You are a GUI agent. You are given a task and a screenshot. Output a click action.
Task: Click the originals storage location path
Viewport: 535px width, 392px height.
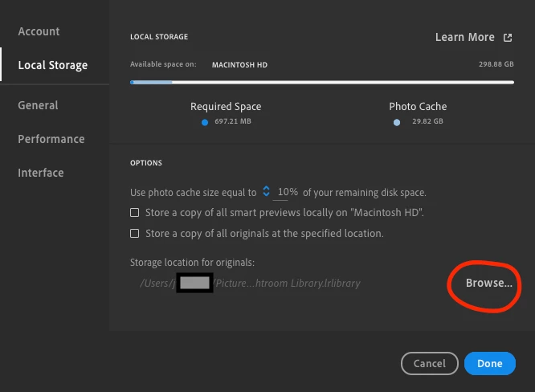[250, 284]
